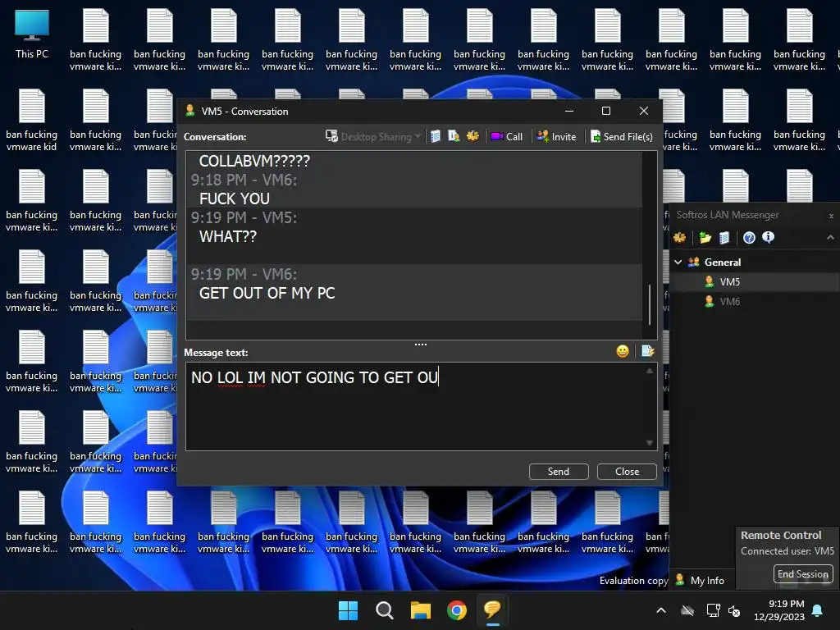Send the typed message

[559, 472]
